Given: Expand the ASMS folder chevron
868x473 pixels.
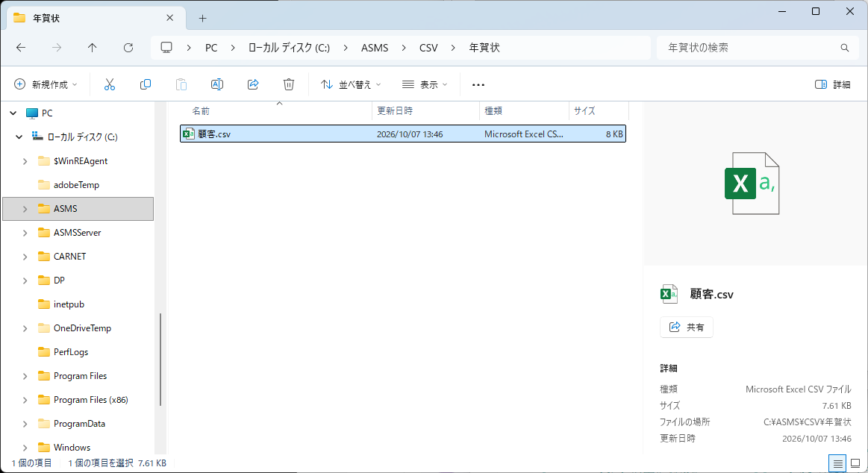Looking at the screenshot, I should (x=25, y=209).
